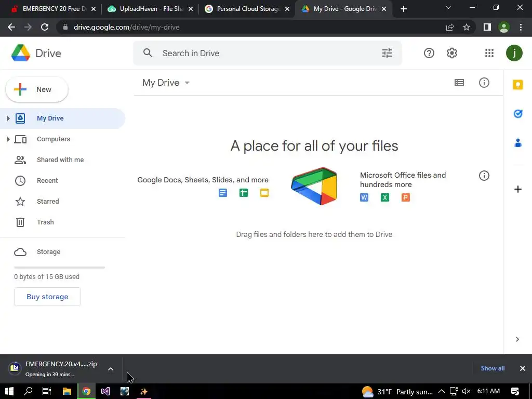
Task: Get add-ons with the plus icon
Action: (x=518, y=189)
